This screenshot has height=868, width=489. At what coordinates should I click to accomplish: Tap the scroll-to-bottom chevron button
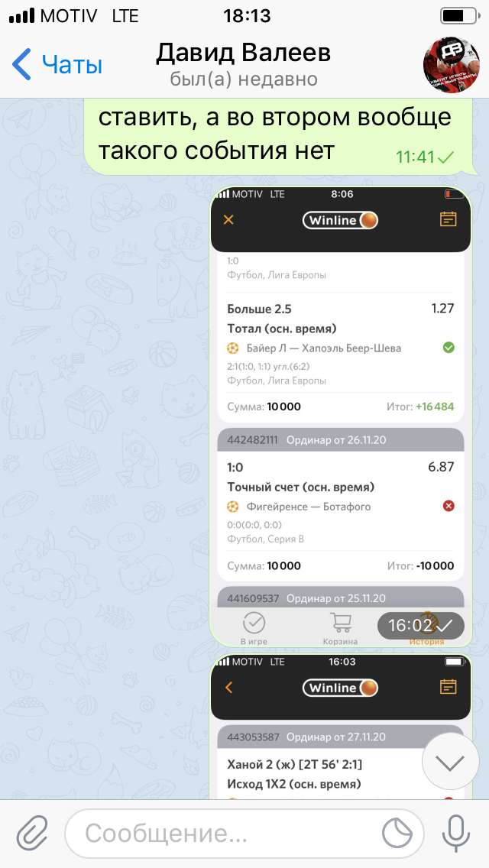click(450, 763)
